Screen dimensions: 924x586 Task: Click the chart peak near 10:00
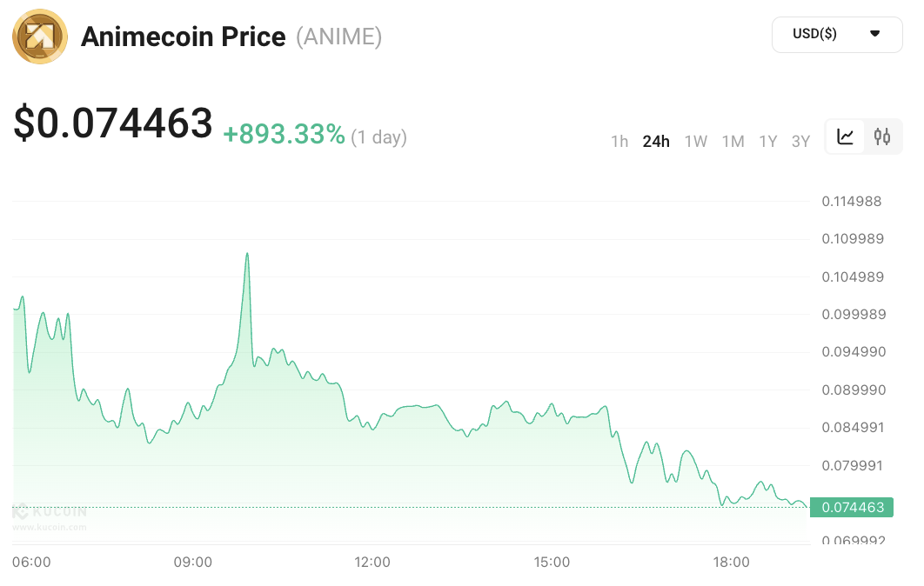pos(247,254)
